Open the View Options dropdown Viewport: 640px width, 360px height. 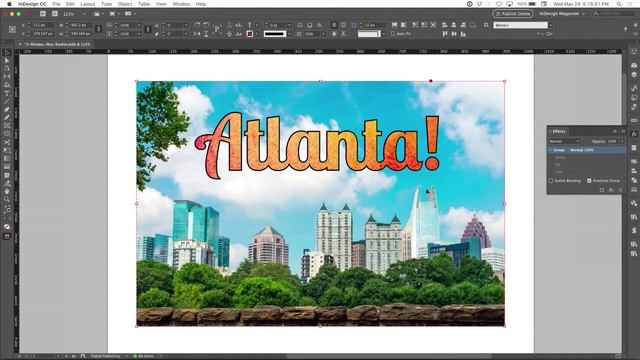(98, 14)
